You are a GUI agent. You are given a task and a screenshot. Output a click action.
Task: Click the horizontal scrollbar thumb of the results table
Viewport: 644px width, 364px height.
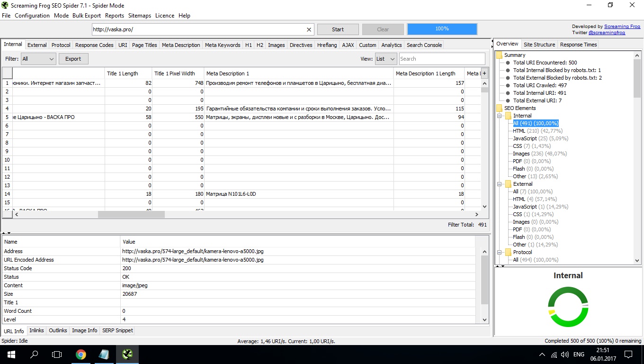point(131,214)
